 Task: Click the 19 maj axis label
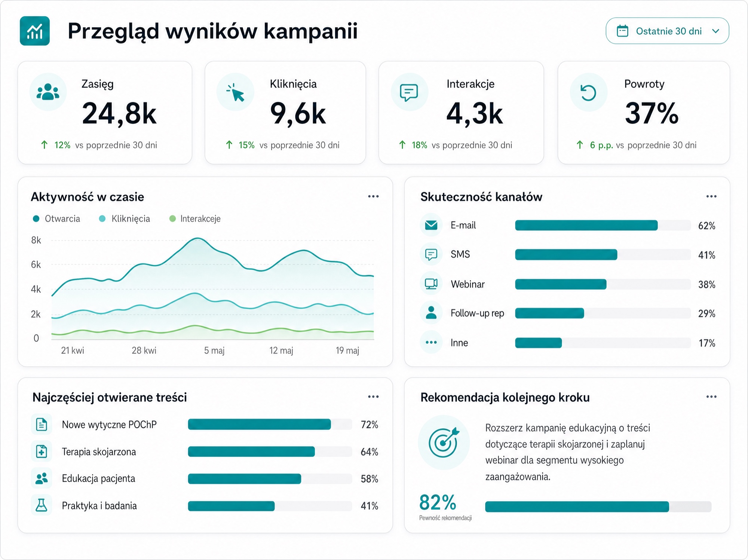point(347,351)
